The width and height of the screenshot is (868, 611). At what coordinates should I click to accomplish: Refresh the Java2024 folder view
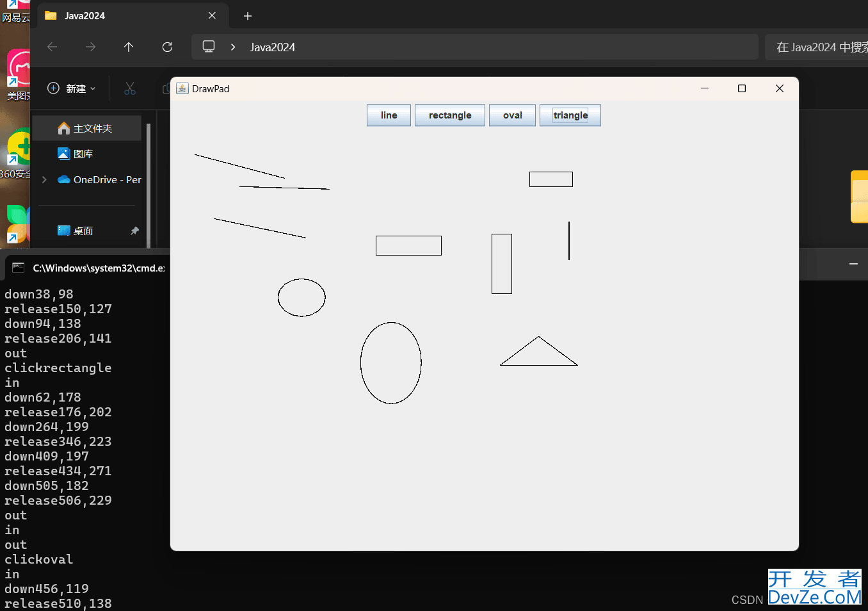[x=167, y=47]
